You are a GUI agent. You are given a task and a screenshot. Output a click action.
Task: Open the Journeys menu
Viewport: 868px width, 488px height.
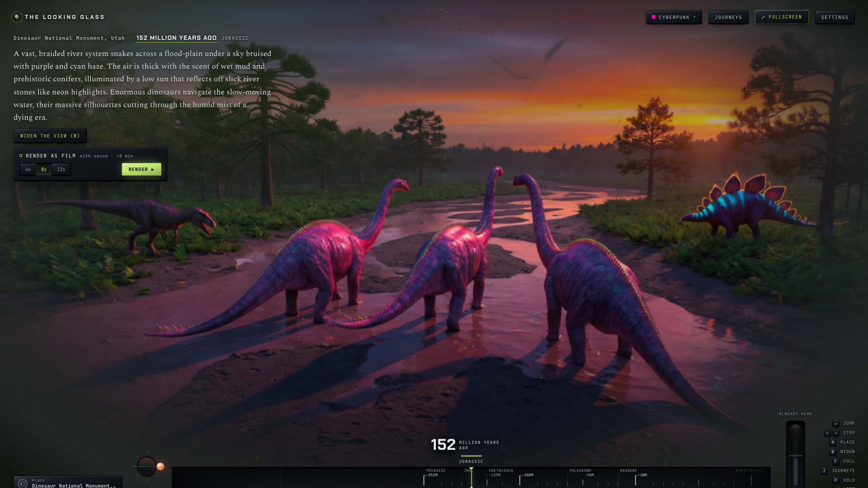point(728,17)
